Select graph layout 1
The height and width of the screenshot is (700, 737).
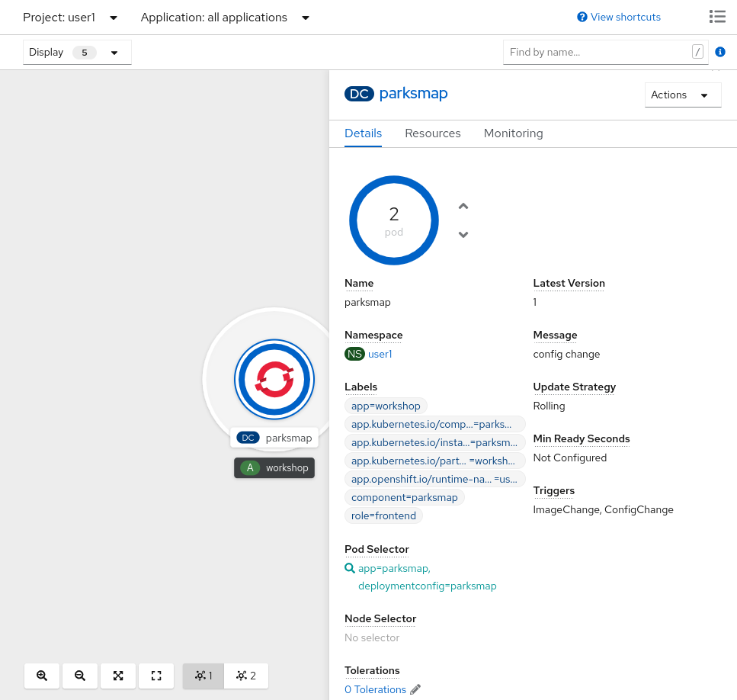[x=203, y=676]
